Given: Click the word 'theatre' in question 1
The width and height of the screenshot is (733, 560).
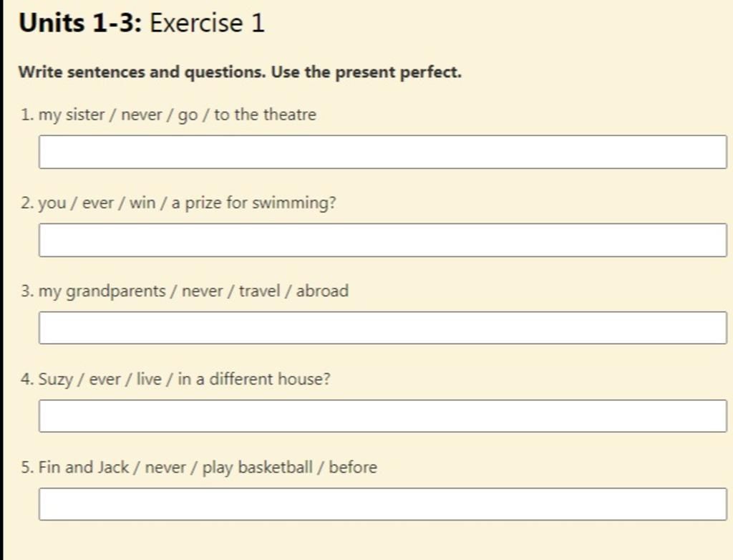Looking at the screenshot, I should 290,115.
